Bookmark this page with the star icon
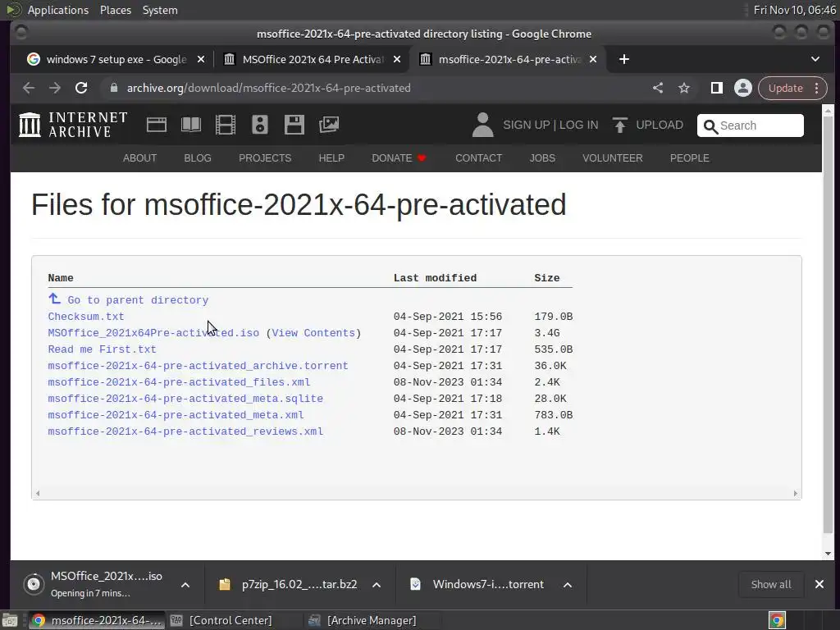Viewport: 840px width, 630px height. pyautogui.click(x=684, y=88)
